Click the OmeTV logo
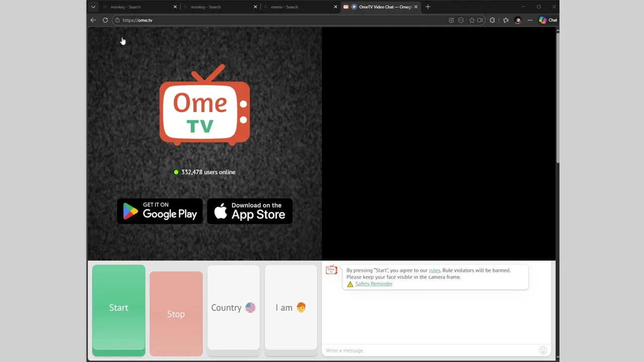 point(205,105)
